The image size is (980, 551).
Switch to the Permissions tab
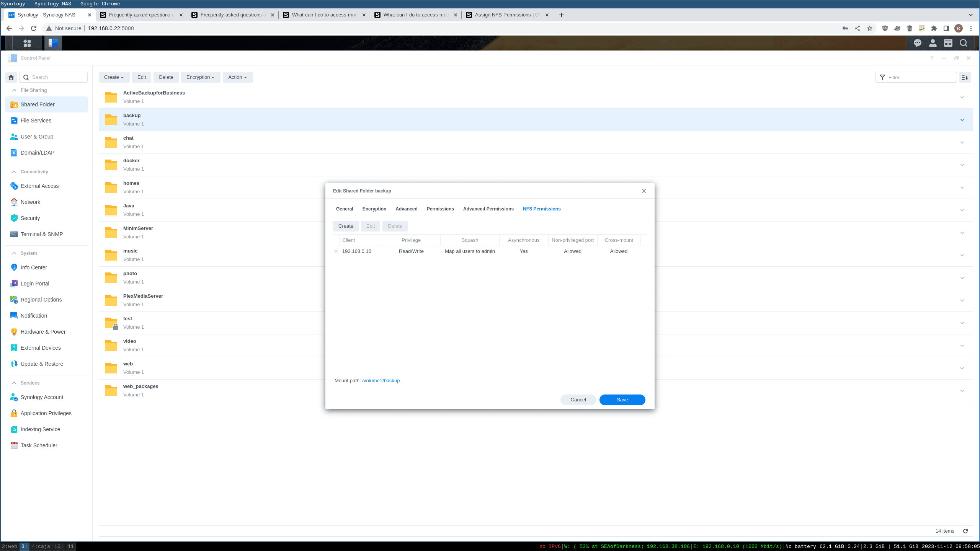(440, 209)
